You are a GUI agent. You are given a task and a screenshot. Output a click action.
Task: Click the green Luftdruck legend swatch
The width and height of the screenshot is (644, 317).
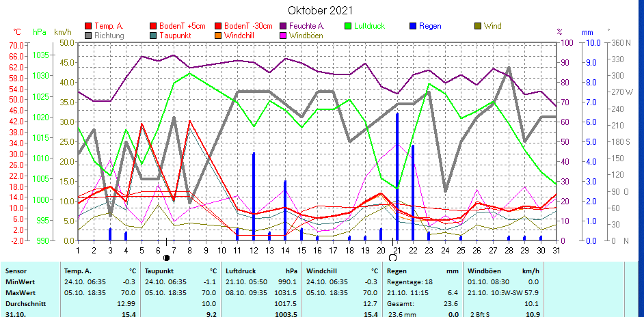pyautogui.click(x=348, y=26)
